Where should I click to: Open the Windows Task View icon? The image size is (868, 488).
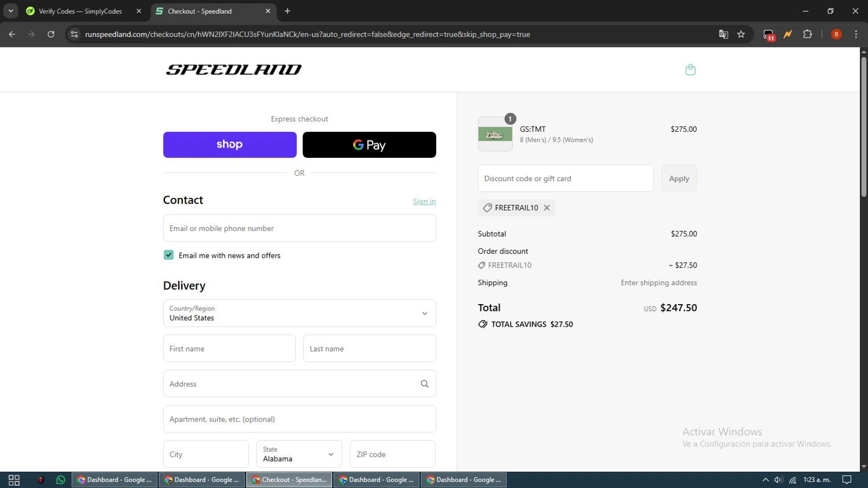(x=14, y=480)
